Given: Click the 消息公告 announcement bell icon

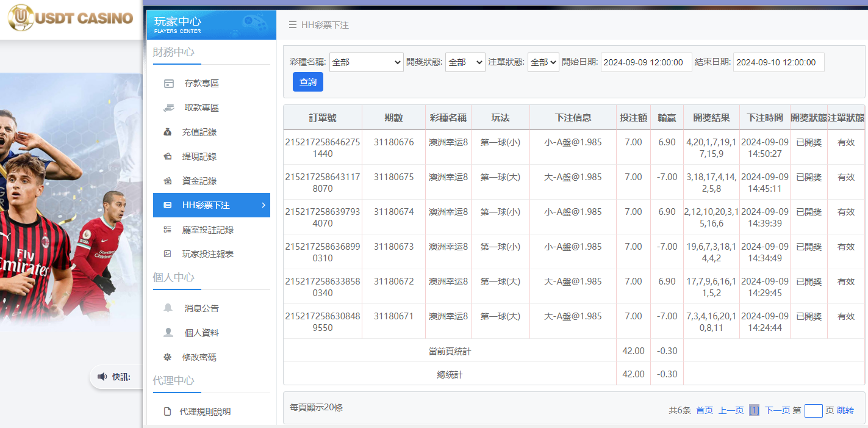Looking at the screenshot, I should coord(168,308).
